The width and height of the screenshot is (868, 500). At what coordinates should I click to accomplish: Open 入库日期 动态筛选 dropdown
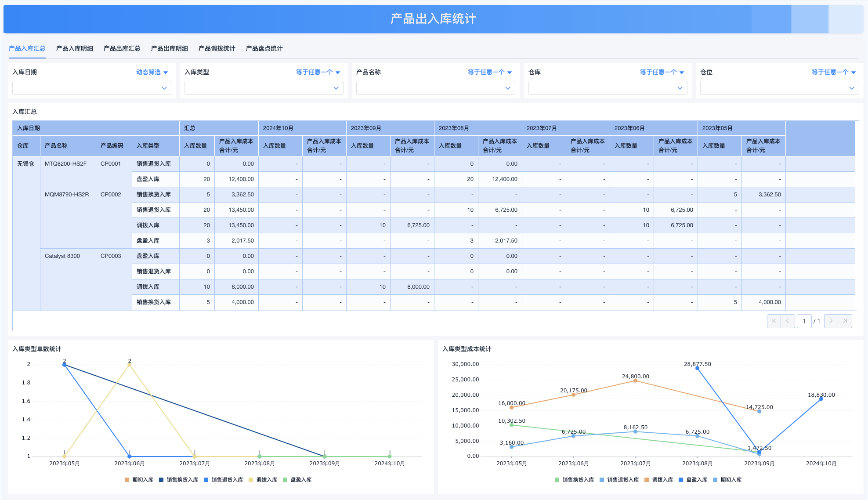click(x=152, y=72)
